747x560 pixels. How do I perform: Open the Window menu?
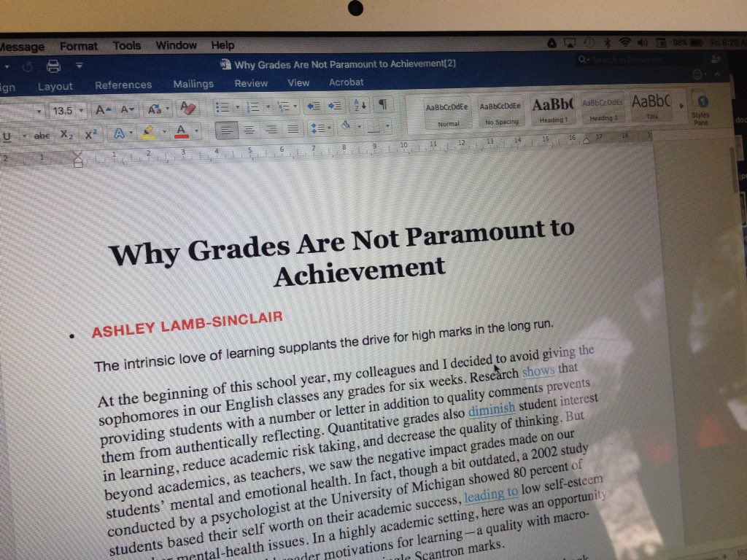(x=177, y=45)
